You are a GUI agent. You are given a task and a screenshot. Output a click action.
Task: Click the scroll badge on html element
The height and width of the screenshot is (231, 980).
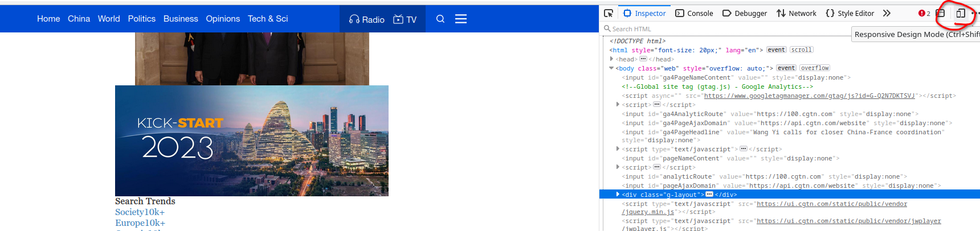802,50
